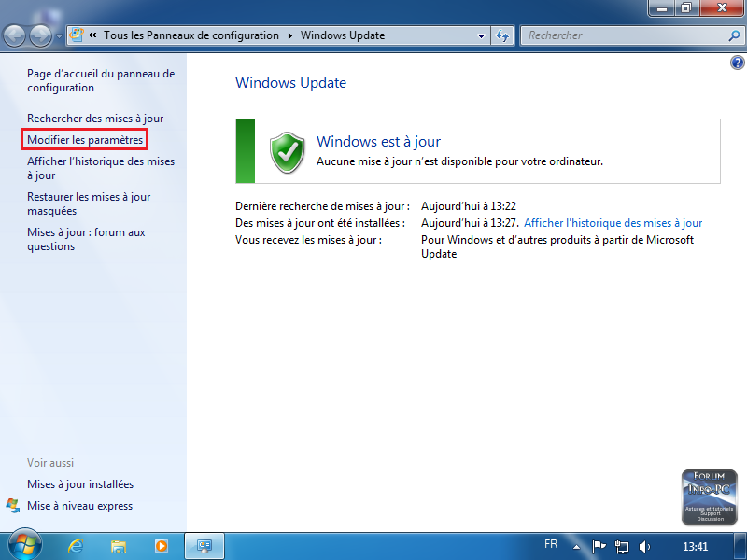
Task: Open 'Mises à jour installées' link
Action: (80, 483)
